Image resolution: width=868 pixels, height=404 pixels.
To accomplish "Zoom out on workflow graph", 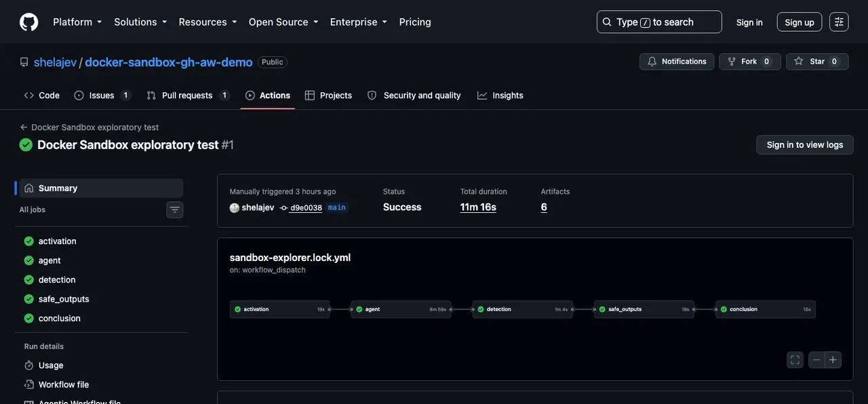I will click(x=816, y=360).
